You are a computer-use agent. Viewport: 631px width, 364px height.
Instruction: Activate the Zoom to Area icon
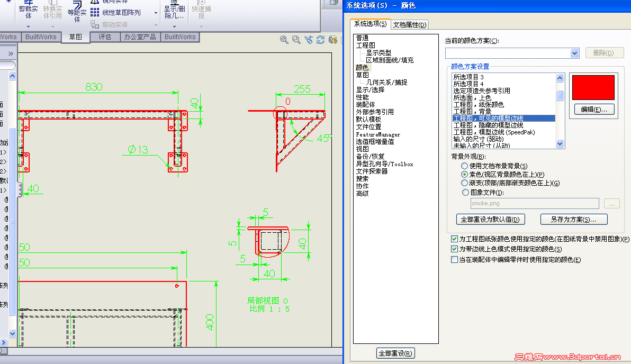click(296, 40)
